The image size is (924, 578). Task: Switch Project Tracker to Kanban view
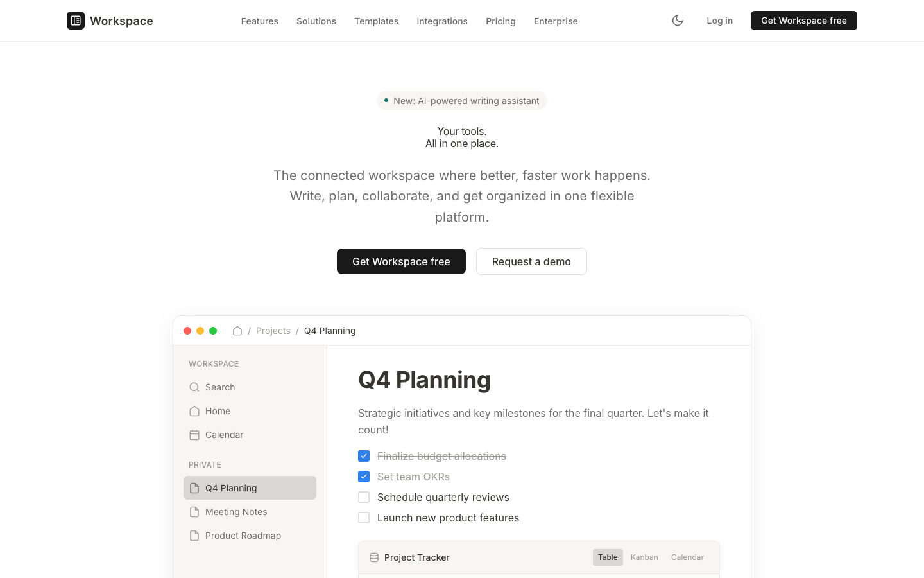click(644, 557)
